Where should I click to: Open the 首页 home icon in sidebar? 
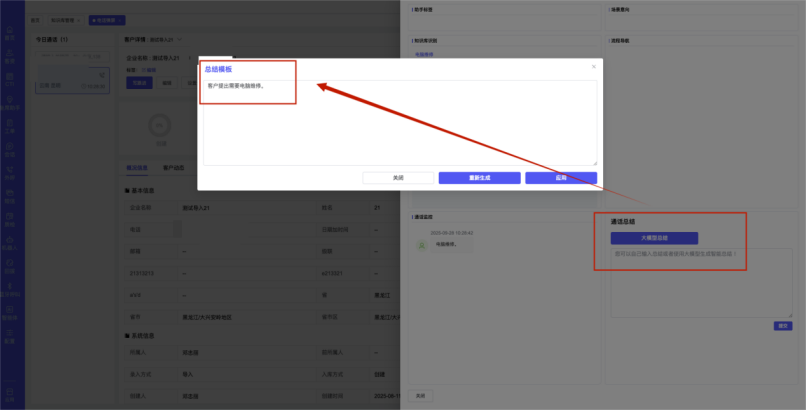pyautogui.click(x=10, y=33)
